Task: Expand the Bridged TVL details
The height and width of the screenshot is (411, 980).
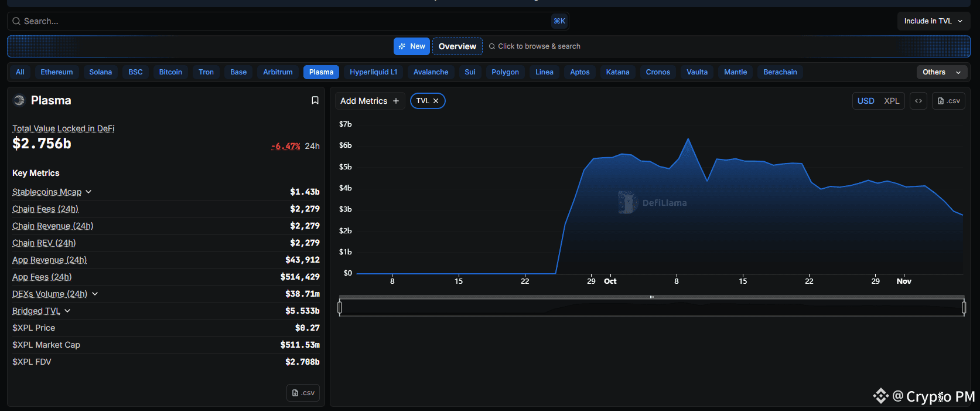Action: [67, 311]
